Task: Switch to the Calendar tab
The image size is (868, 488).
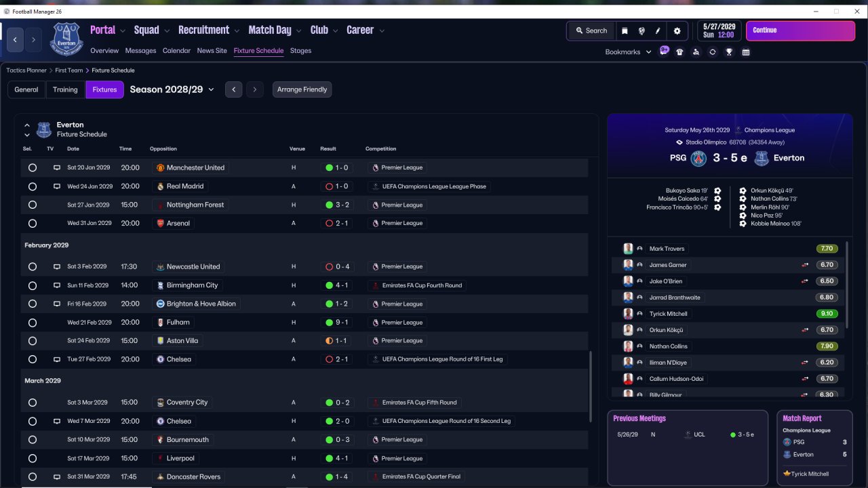Action: pos(176,51)
